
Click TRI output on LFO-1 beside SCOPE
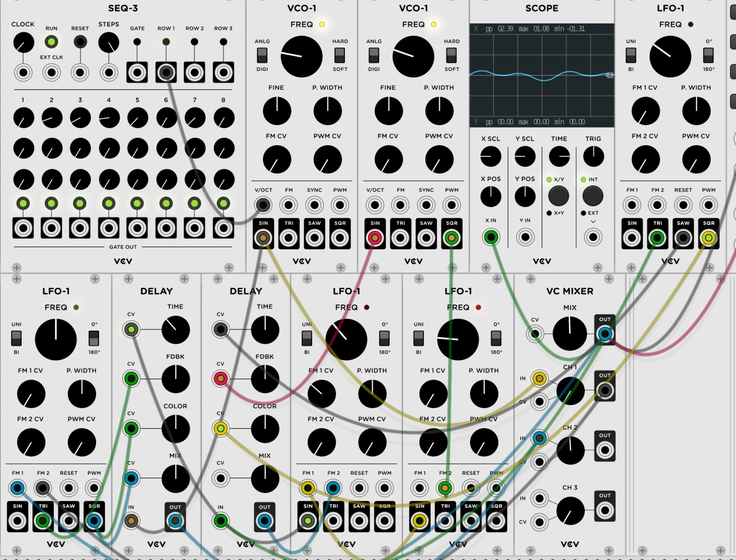(657, 238)
